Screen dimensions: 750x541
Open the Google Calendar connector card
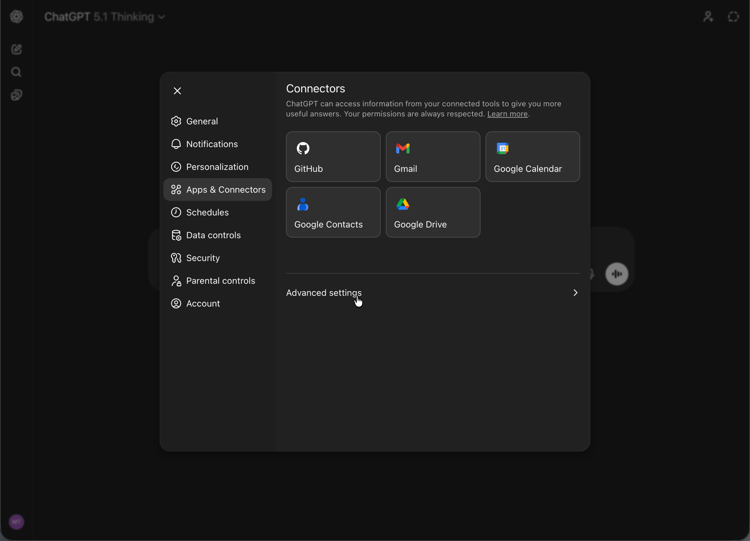coord(532,156)
